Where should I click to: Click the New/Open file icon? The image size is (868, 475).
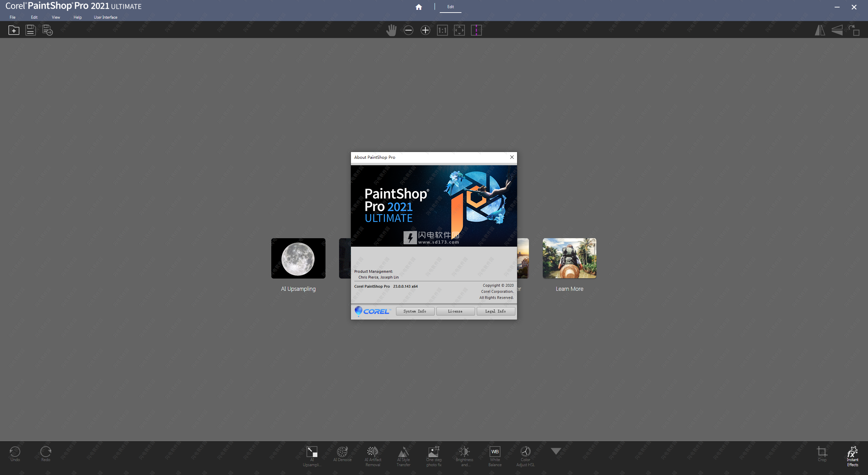click(14, 30)
